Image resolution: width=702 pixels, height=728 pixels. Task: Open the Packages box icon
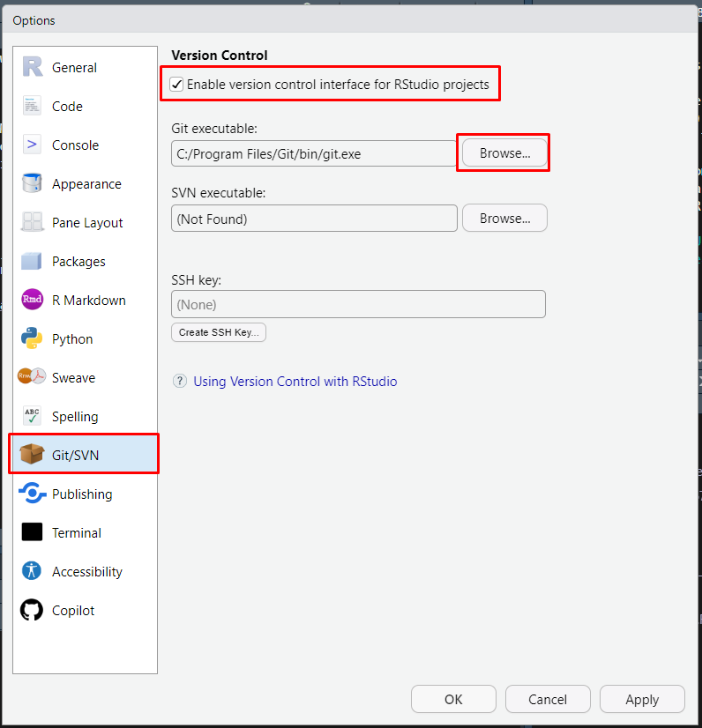(x=33, y=262)
